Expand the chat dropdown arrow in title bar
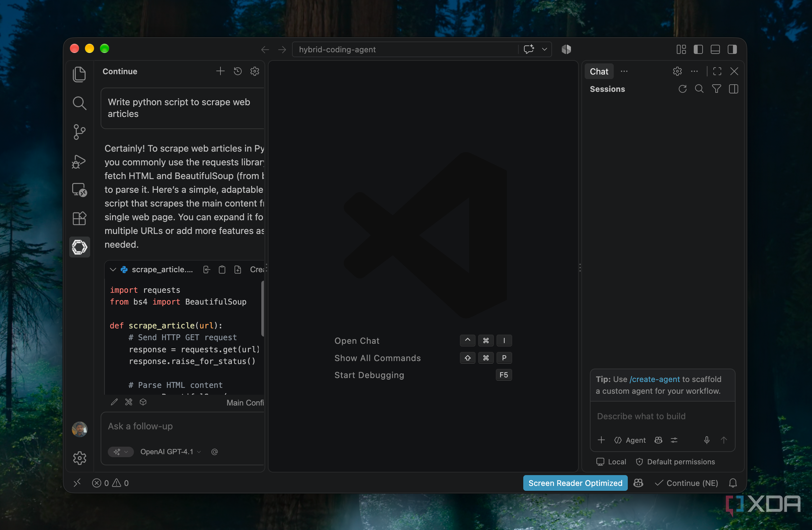Screen dimensions: 812x530 544,49
